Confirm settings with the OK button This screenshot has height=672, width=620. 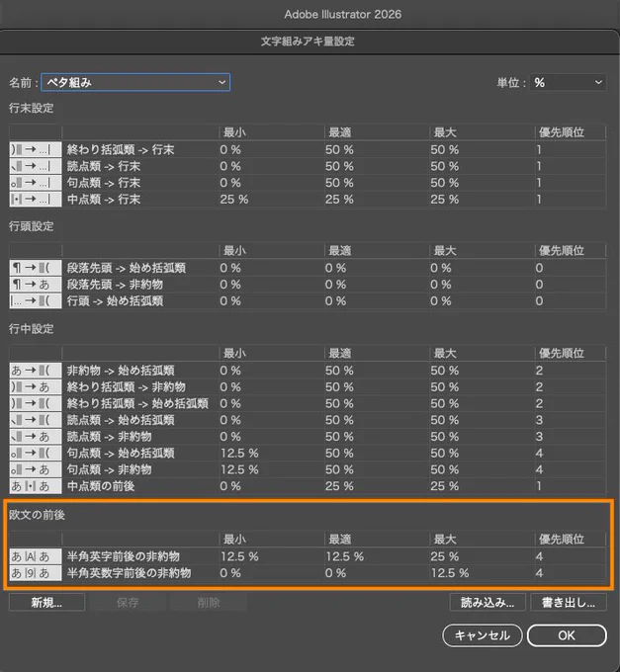pos(567,635)
